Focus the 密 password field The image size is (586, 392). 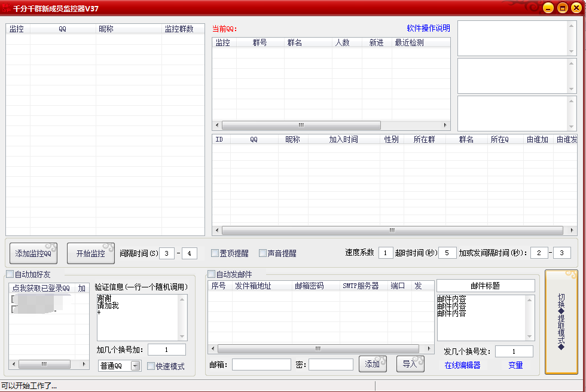(x=331, y=365)
